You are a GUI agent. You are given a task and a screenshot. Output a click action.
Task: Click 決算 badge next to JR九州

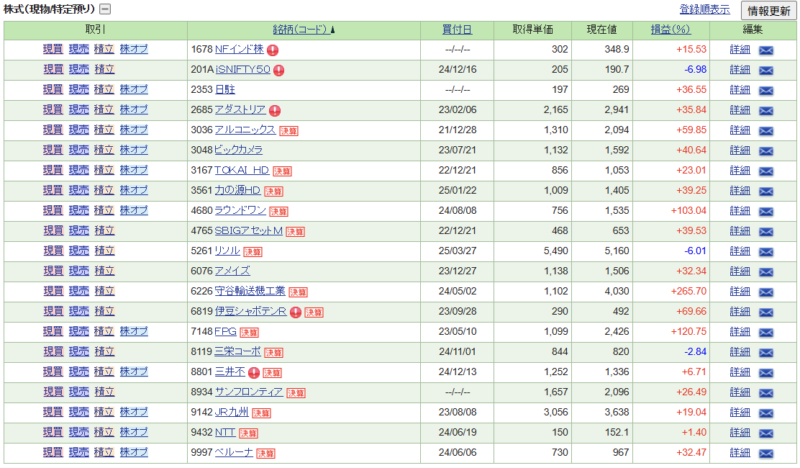[x=261, y=413]
